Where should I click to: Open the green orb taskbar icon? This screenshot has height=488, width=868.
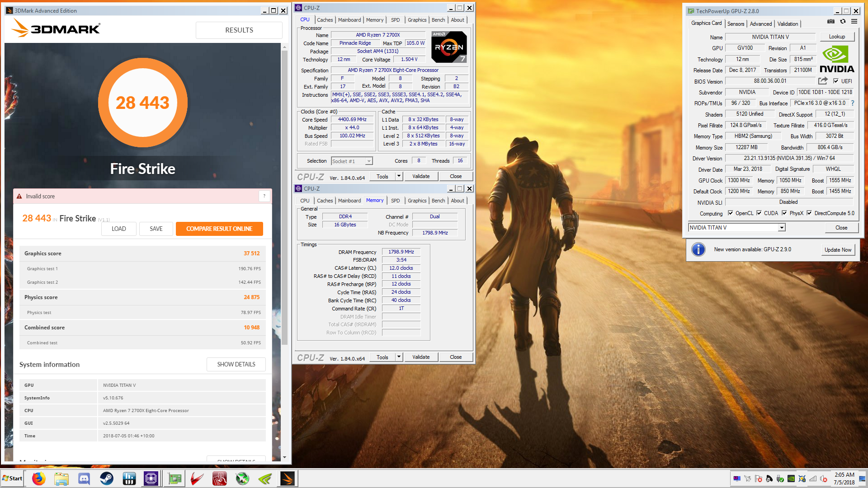pyautogui.click(x=242, y=479)
